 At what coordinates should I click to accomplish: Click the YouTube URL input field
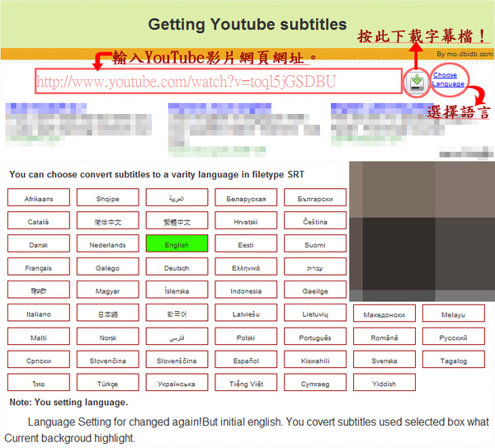pos(219,81)
